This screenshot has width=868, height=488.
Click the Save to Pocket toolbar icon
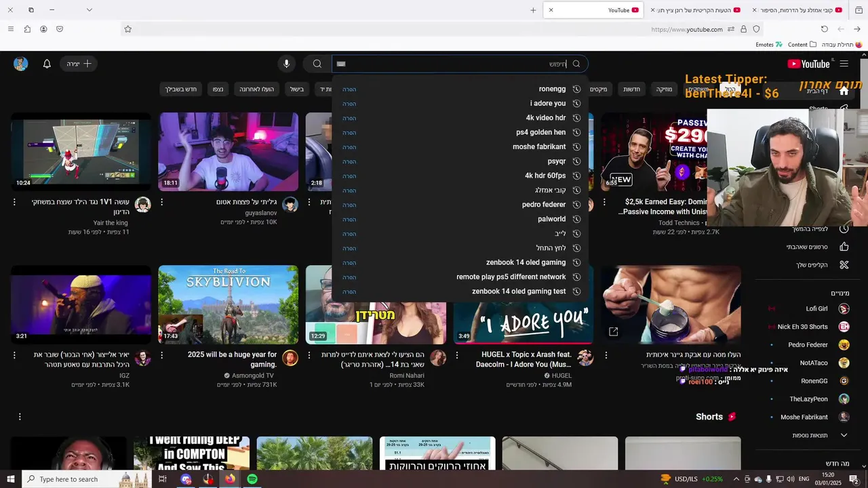coord(60,29)
